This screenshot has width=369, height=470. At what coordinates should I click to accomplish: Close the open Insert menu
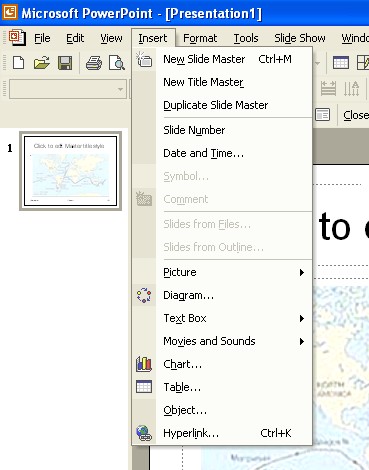pos(153,38)
